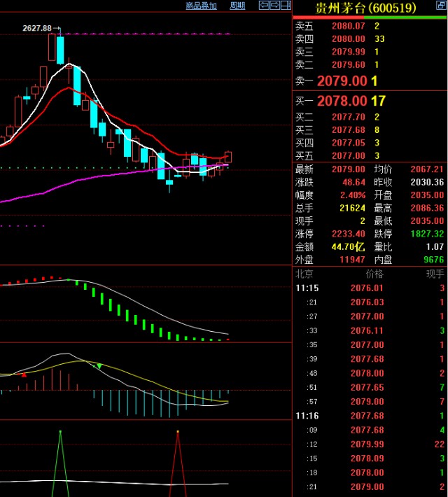The image size is (448, 497).
Task: Click the 涨停 limit-up price 2233.40
Action: [x=350, y=234]
